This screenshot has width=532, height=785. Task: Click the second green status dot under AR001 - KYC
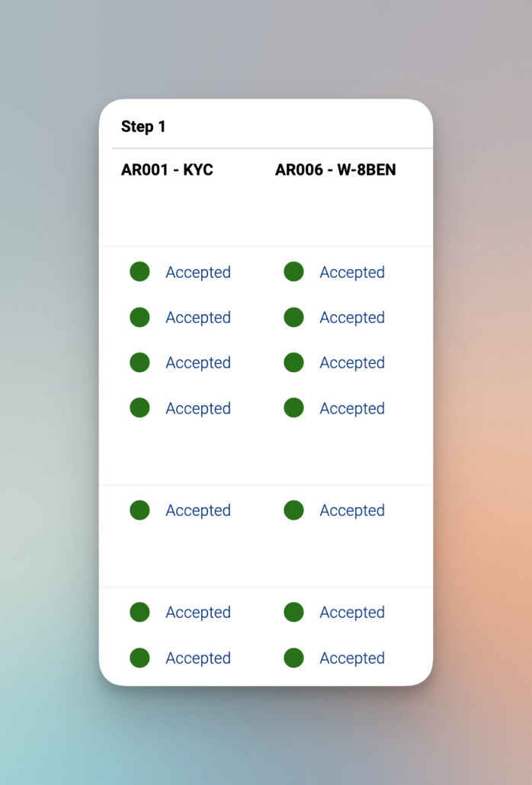pyautogui.click(x=139, y=317)
